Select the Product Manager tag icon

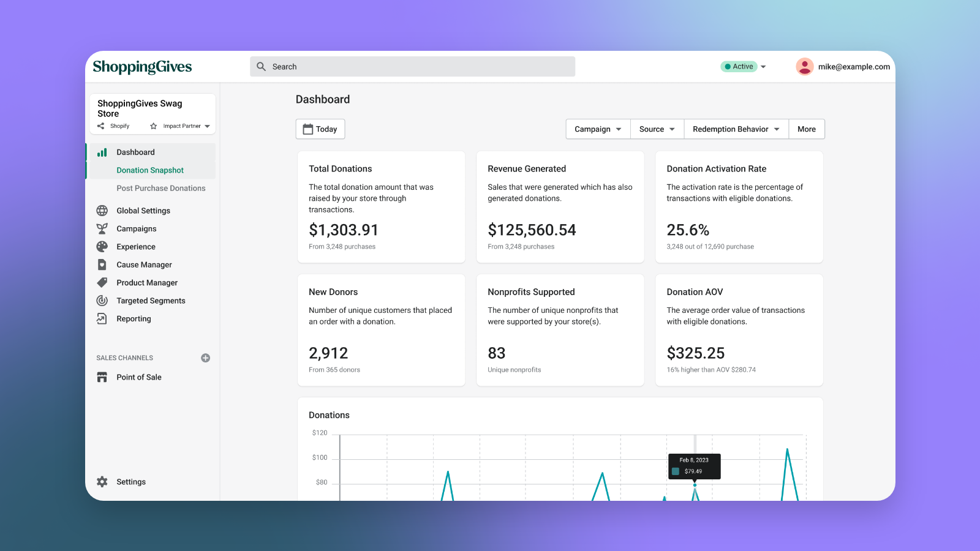pos(102,282)
